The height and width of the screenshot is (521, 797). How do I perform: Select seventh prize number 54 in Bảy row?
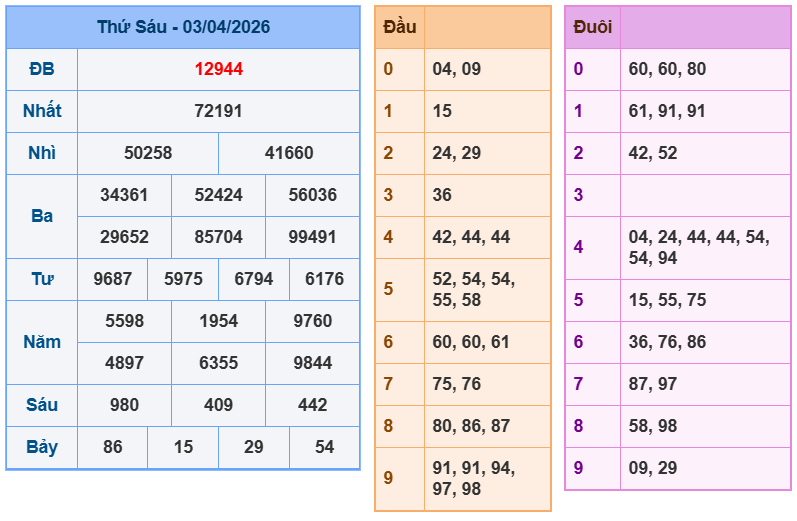pyautogui.click(x=324, y=447)
